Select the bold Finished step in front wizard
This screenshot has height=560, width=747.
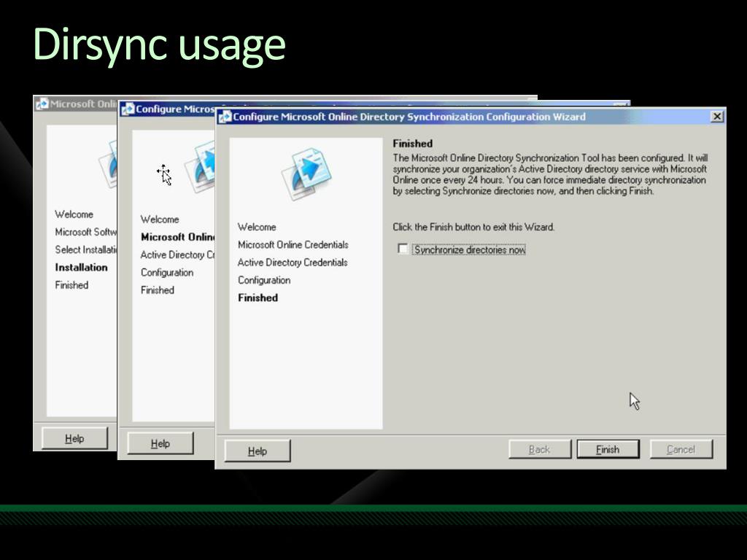pos(258,297)
